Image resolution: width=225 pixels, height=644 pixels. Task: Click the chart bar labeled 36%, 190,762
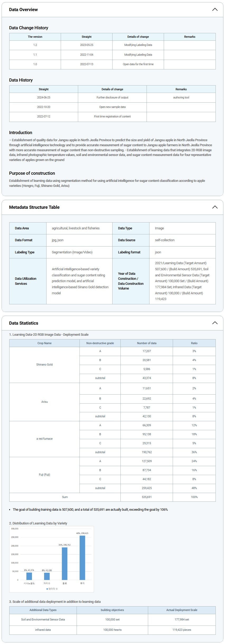tap(64, 563)
